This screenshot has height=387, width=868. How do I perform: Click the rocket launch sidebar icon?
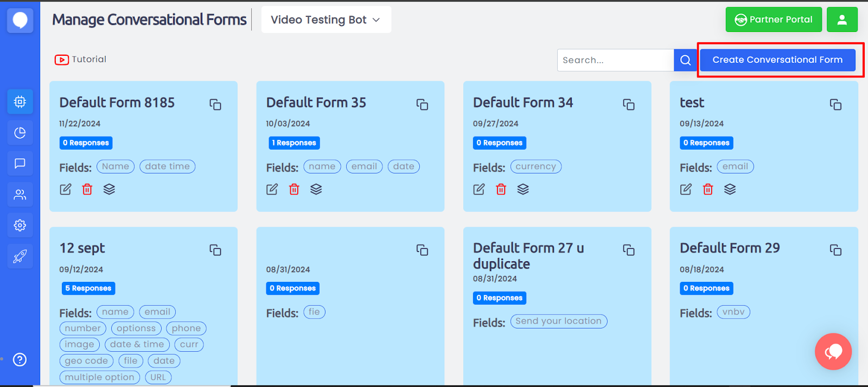(x=20, y=256)
